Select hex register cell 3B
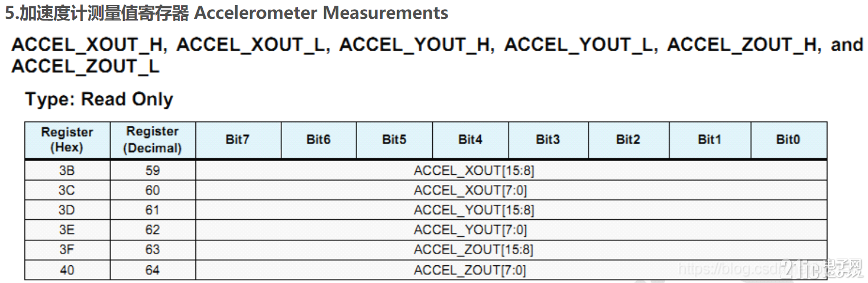868x283 pixels. [67, 170]
